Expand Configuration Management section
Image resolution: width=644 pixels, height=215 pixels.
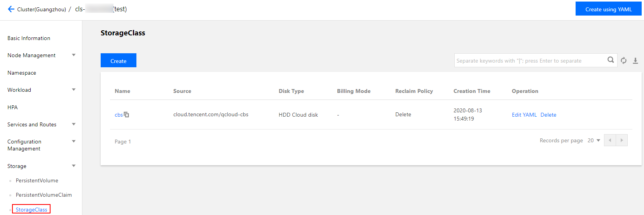73,142
